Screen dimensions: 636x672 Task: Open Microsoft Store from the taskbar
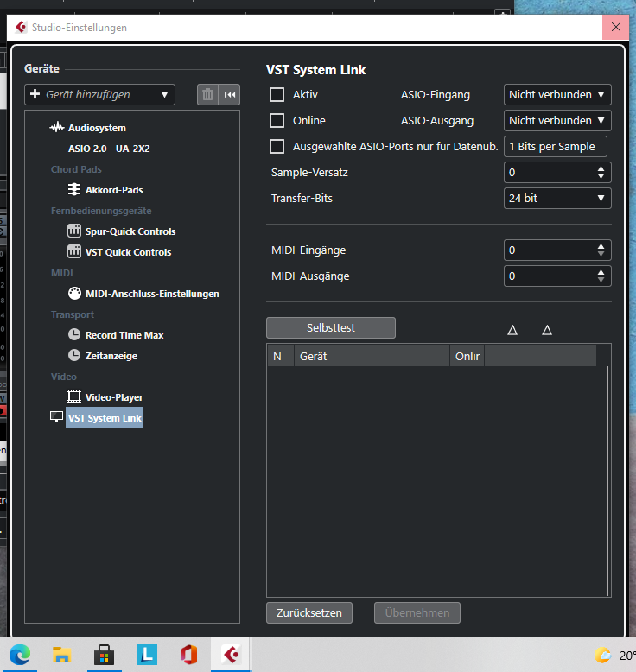[x=104, y=655]
